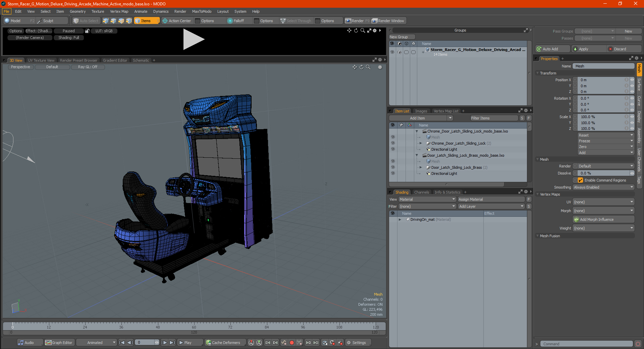
Task: Click Apply button
Action: pyautogui.click(x=589, y=49)
